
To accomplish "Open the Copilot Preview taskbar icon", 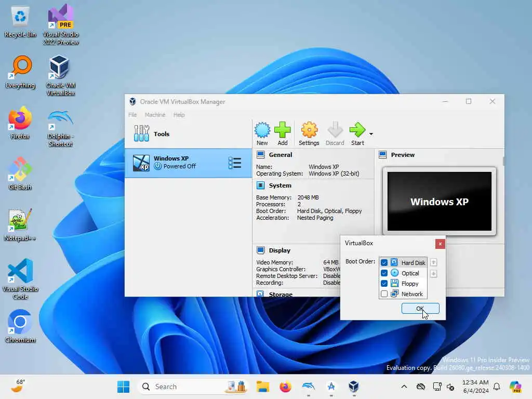I will click(x=515, y=387).
